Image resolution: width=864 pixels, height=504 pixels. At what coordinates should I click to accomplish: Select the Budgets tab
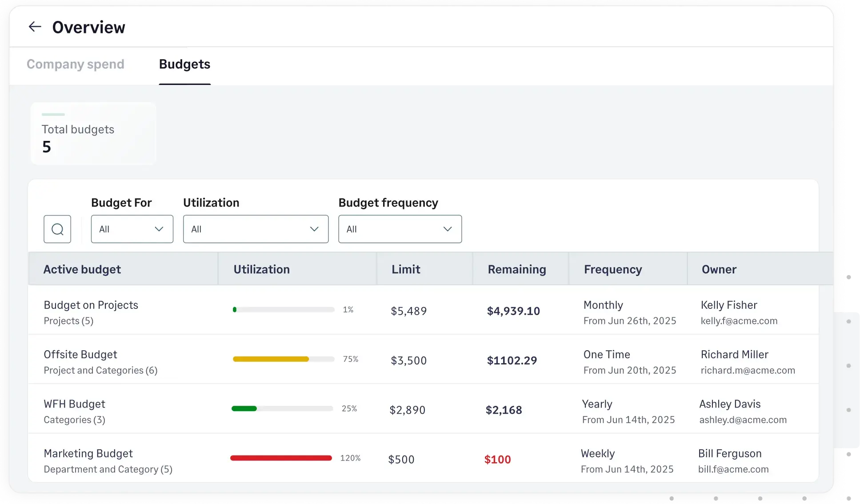click(x=184, y=64)
